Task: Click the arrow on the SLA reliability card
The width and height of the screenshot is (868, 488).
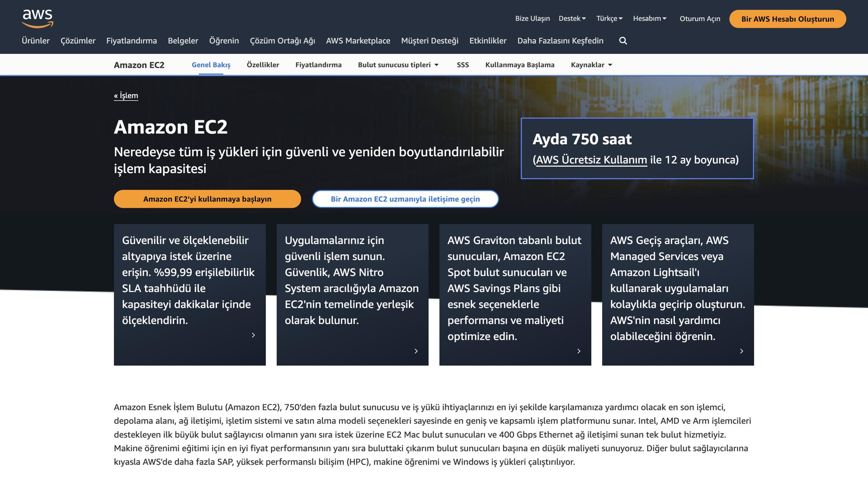Action: (254, 335)
